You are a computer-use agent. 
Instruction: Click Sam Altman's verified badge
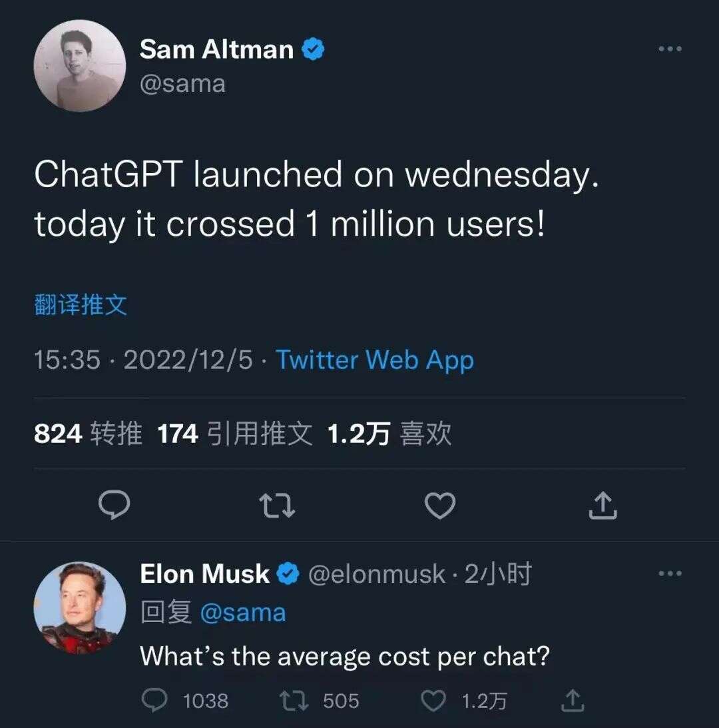314,47
